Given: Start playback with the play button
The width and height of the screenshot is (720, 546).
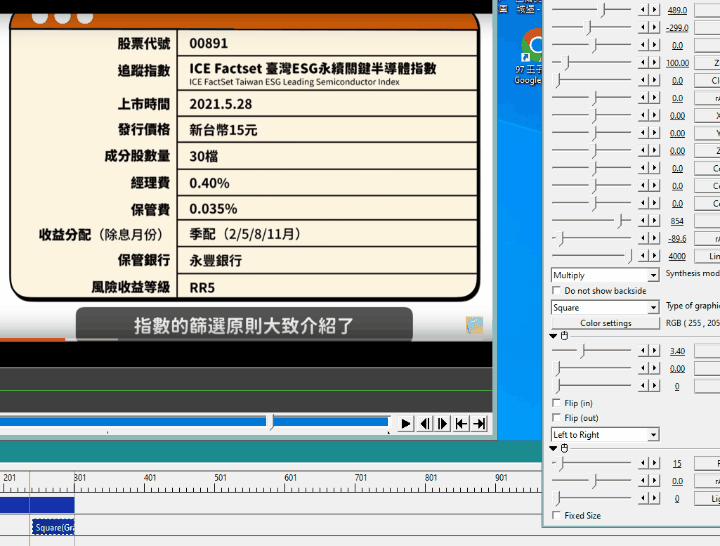Looking at the screenshot, I should click(406, 423).
